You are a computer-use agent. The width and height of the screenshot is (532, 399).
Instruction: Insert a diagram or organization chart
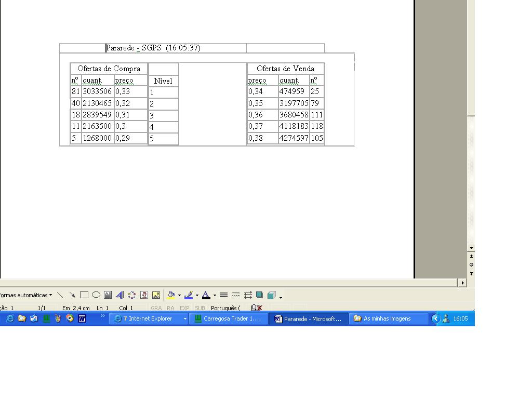[x=132, y=295]
